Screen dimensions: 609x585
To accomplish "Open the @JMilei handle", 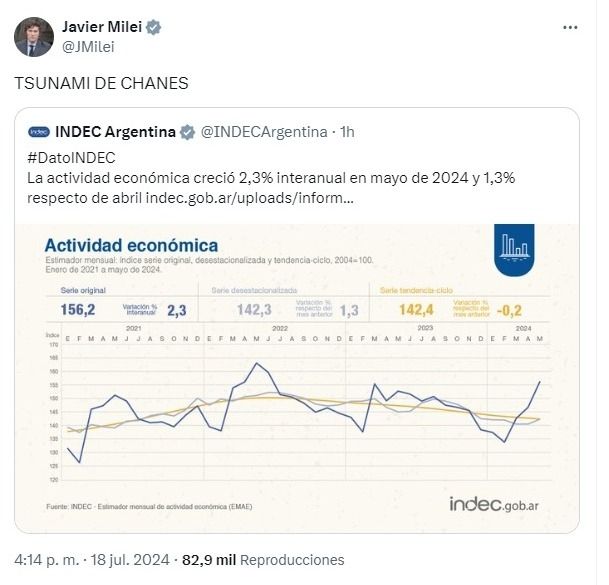I will click(88, 47).
